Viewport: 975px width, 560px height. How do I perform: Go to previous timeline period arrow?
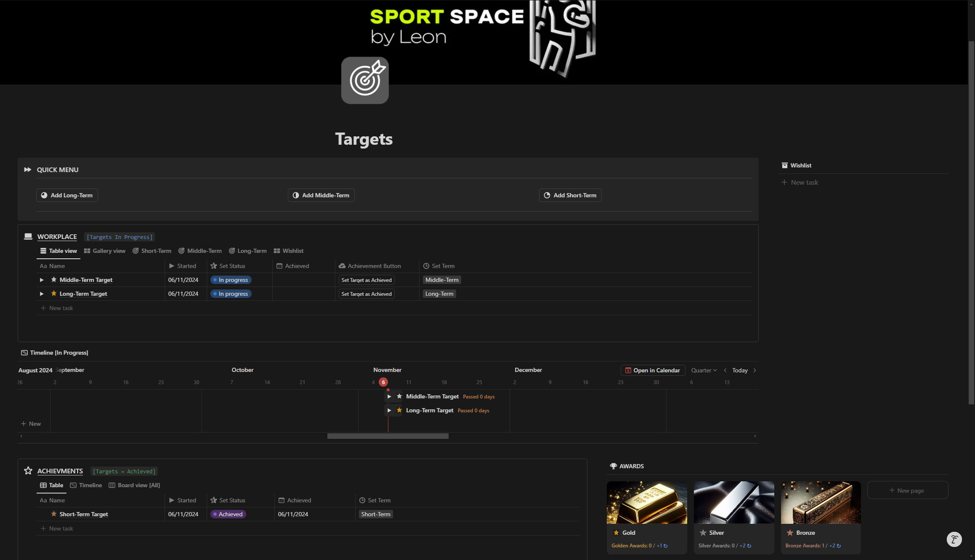tap(725, 370)
